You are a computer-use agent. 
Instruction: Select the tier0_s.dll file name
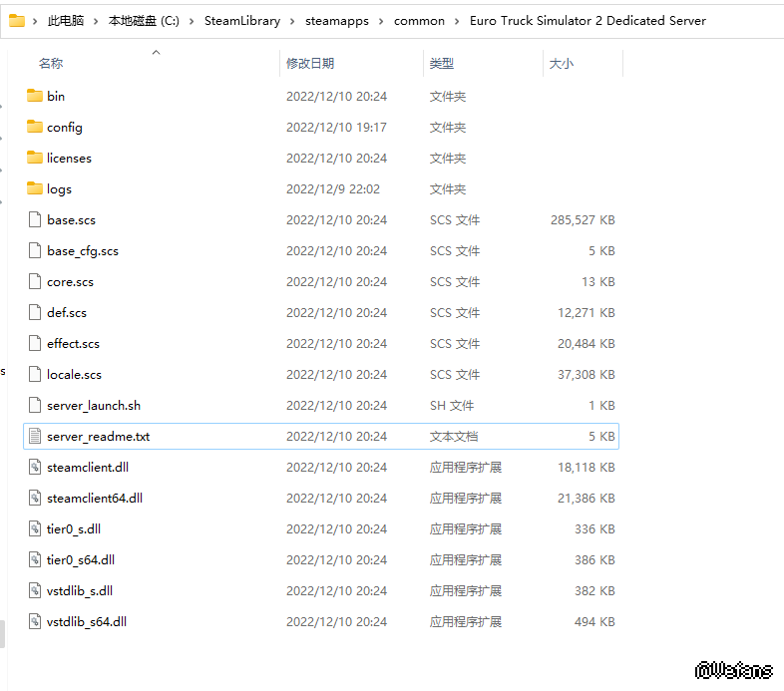tap(74, 529)
